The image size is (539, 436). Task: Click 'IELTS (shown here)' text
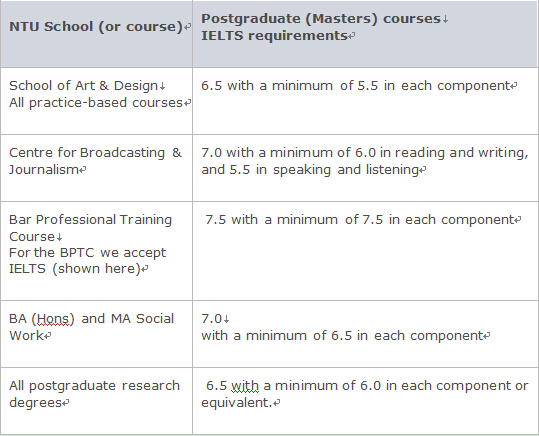[75, 269]
